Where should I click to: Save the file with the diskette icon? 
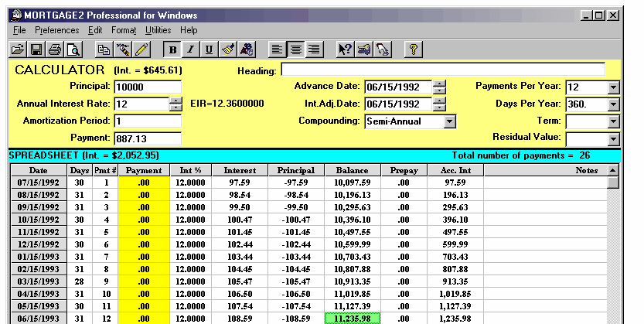coord(36,49)
